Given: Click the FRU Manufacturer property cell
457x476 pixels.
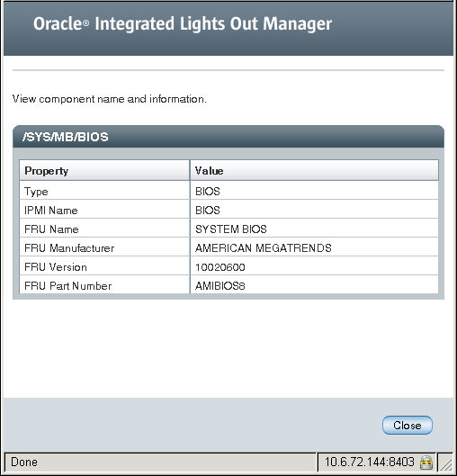Looking at the screenshot, I should 104,247.
